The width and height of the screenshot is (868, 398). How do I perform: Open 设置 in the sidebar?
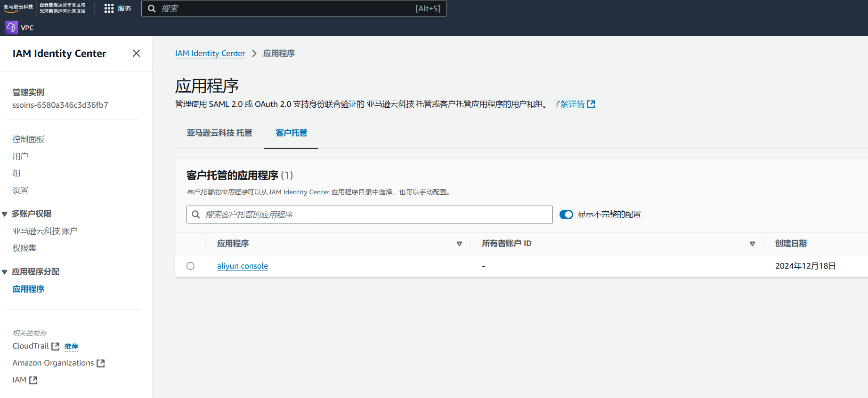click(20, 190)
